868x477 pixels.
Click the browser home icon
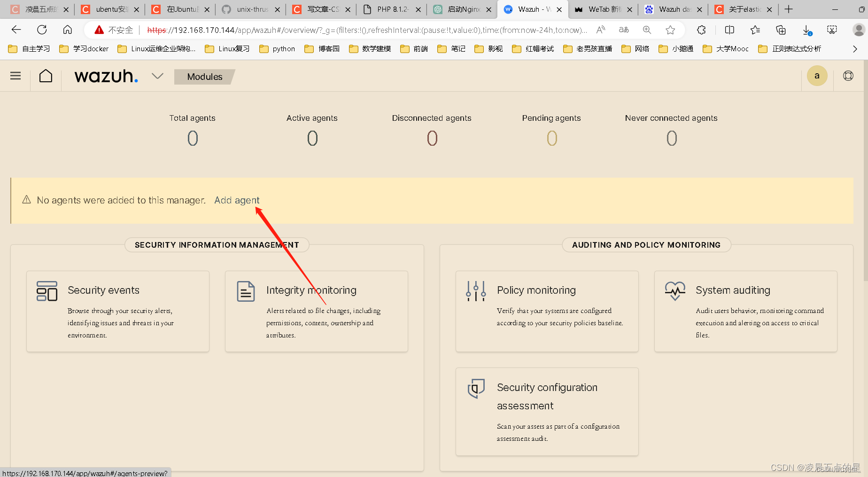68,30
